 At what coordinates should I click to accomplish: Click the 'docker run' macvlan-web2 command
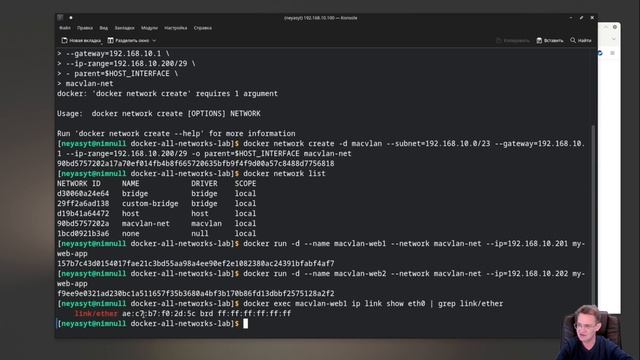coord(321,278)
